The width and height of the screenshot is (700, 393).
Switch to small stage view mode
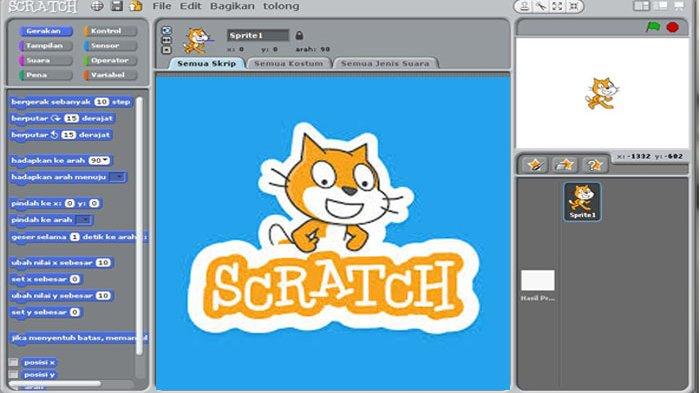[x=642, y=6]
